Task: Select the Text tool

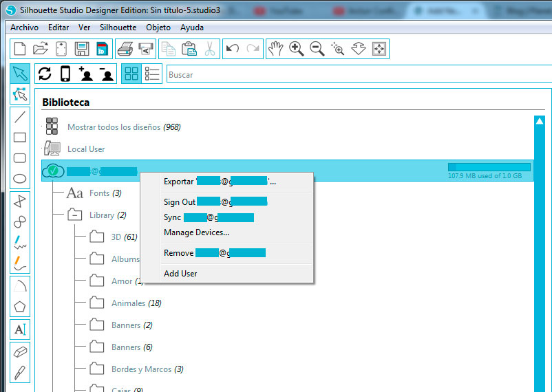Action: click(20, 329)
